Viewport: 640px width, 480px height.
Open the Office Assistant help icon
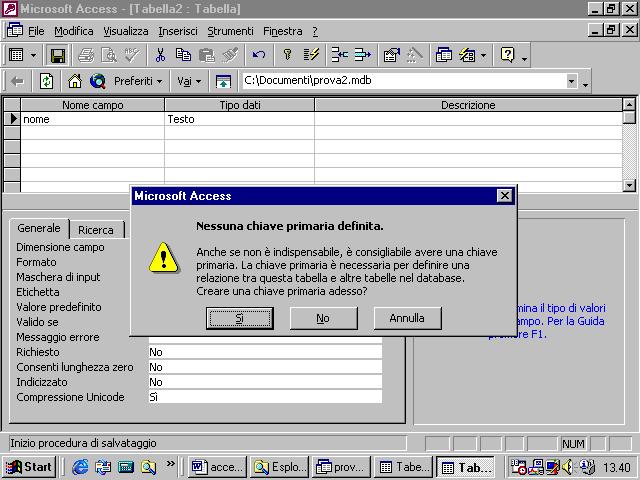(x=507, y=55)
